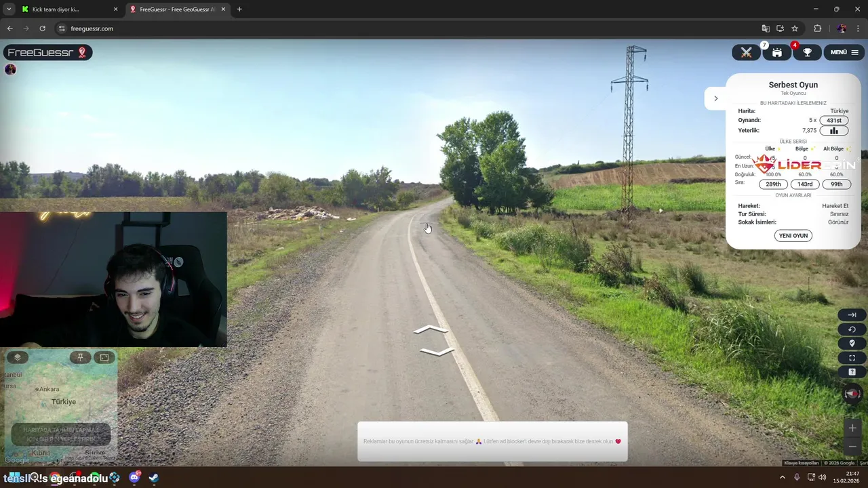The height and width of the screenshot is (488, 868).
Task: Bookmark this page with the star
Action: pyautogui.click(x=795, y=28)
